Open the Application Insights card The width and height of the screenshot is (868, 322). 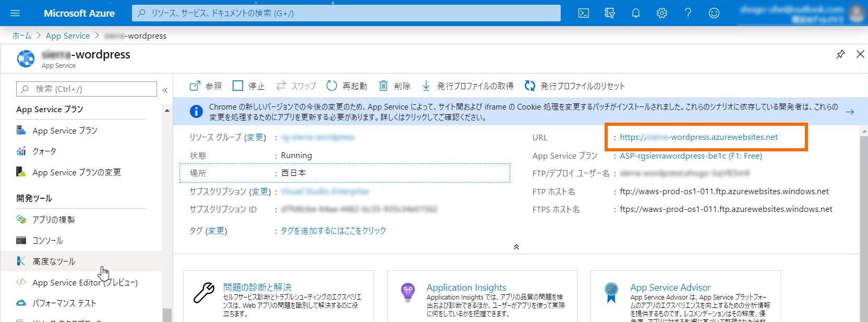click(482, 296)
